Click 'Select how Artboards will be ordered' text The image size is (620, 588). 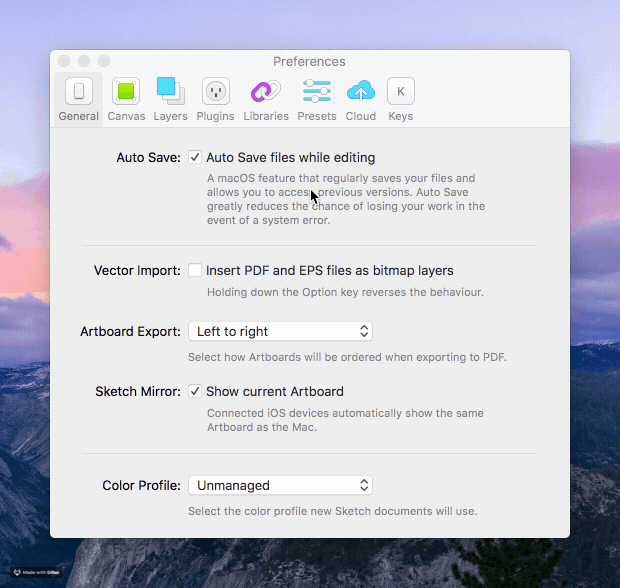coord(347,357)
